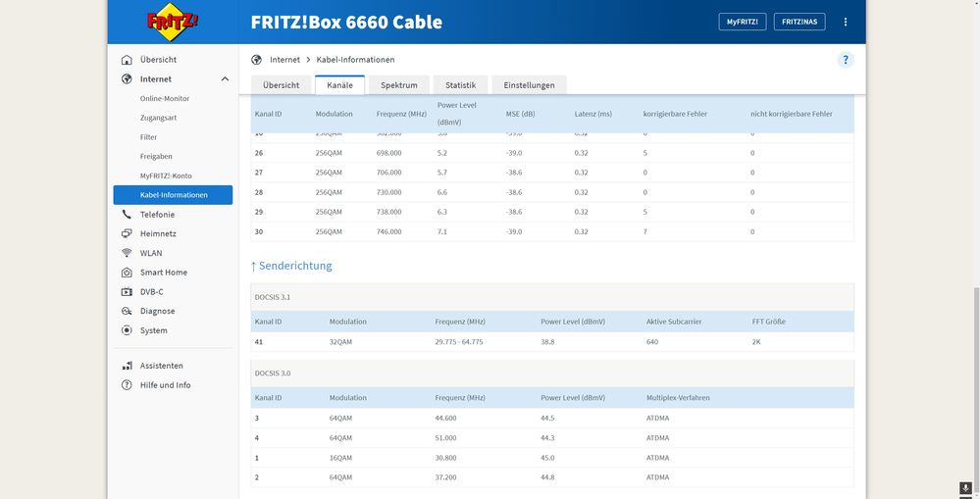The image size is (980, 499).
Task: Click frequency range 29.775 - 64.775
Action: coord(459,342)
